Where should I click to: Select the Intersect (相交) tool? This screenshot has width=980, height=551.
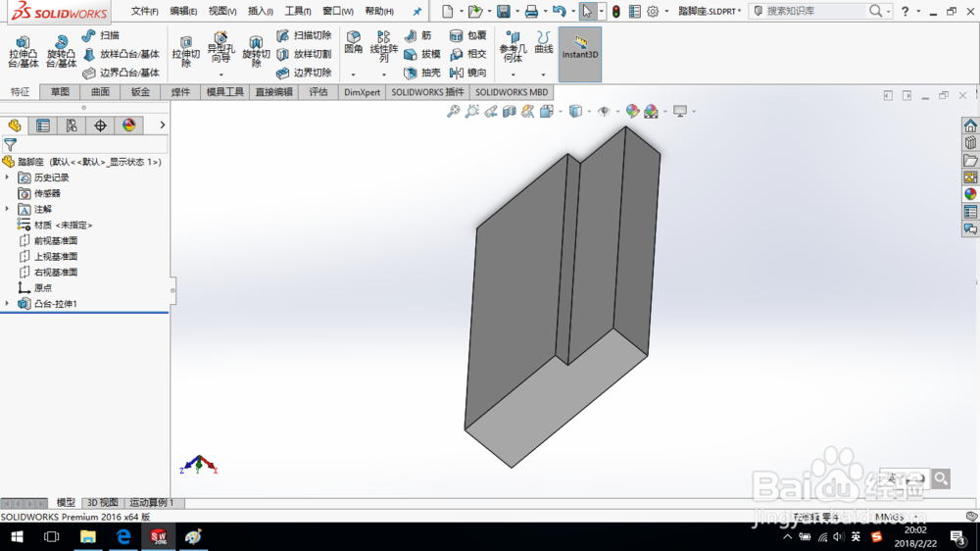(468, 54)
